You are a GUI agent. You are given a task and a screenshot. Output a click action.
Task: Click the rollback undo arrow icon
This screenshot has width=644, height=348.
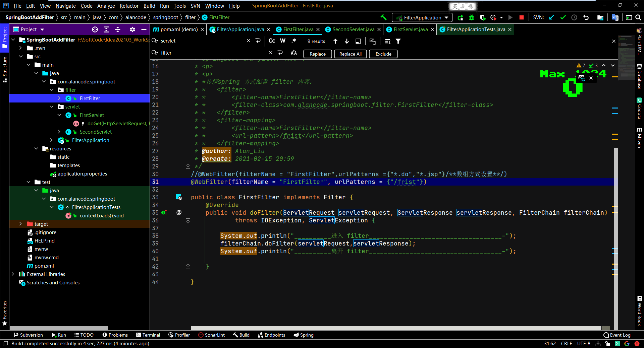point(586,17)
